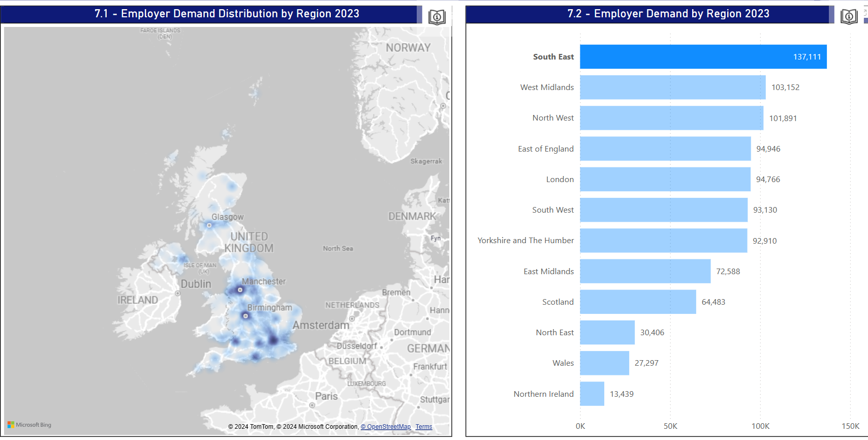Click the London heatmap hotspot on map

coord(273,340)
